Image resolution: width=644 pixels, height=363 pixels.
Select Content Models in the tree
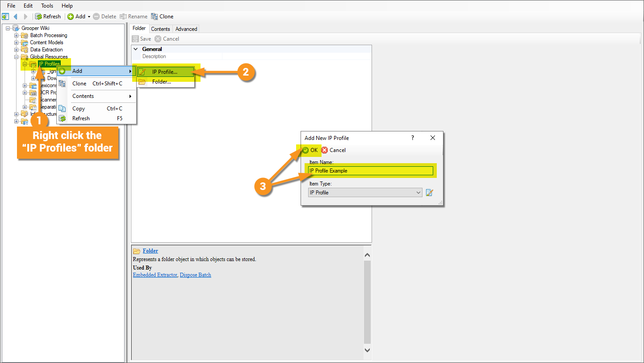[x=46, y=42]
